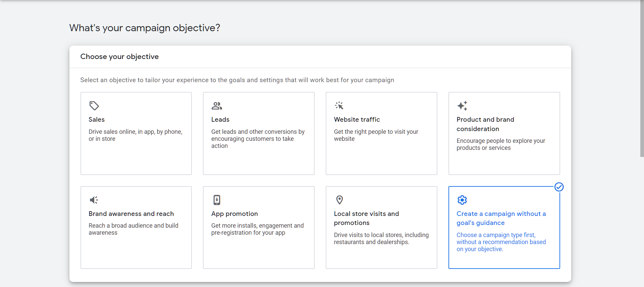Select the Sales objective title
This screenshot has width=644, height=287.
click(97, 120)
